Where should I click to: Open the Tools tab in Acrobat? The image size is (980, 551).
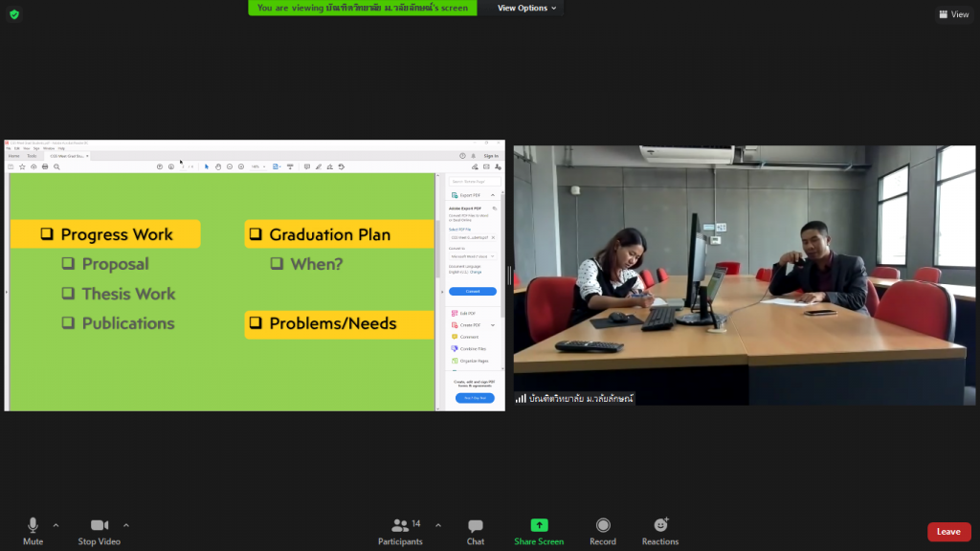click(32, 156)
